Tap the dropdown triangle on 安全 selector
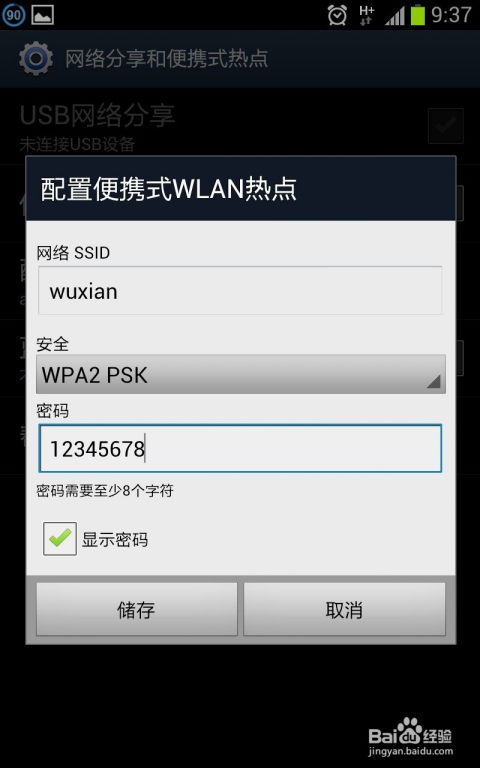Viewport: 480px width, 768px height. click(433, 382)
